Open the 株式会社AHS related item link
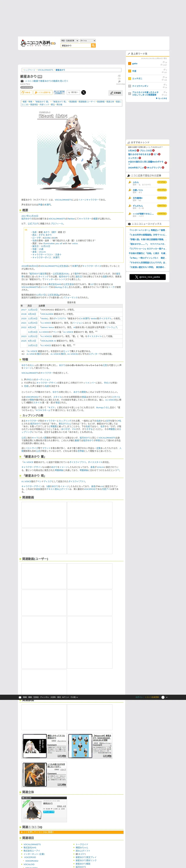Image resolution: width=186 pixels, height=868 pixels. (30, 847)
